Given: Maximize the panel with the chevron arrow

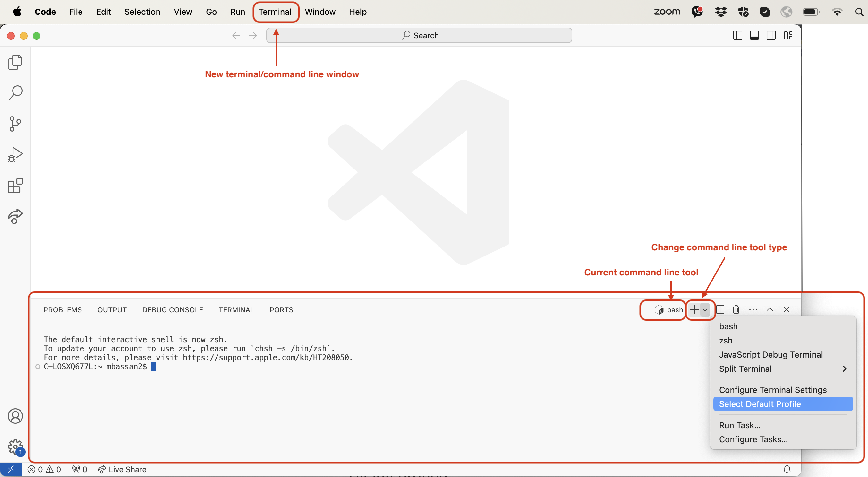Looking at the screenshot, I should (x=770, y=309).
